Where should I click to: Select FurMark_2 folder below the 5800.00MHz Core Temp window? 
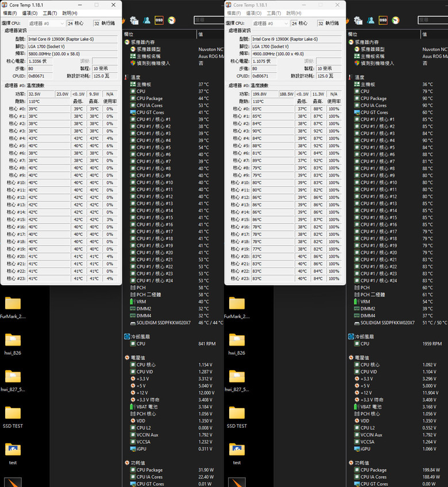point(13,308)
